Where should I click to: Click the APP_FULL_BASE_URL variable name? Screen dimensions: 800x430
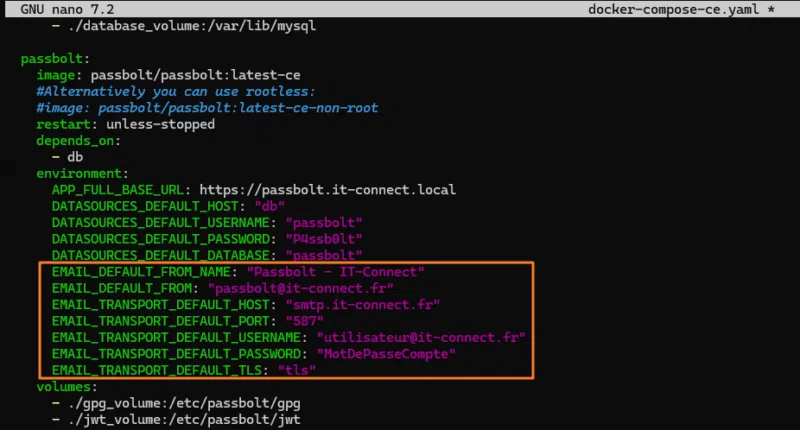pos(117,190)
